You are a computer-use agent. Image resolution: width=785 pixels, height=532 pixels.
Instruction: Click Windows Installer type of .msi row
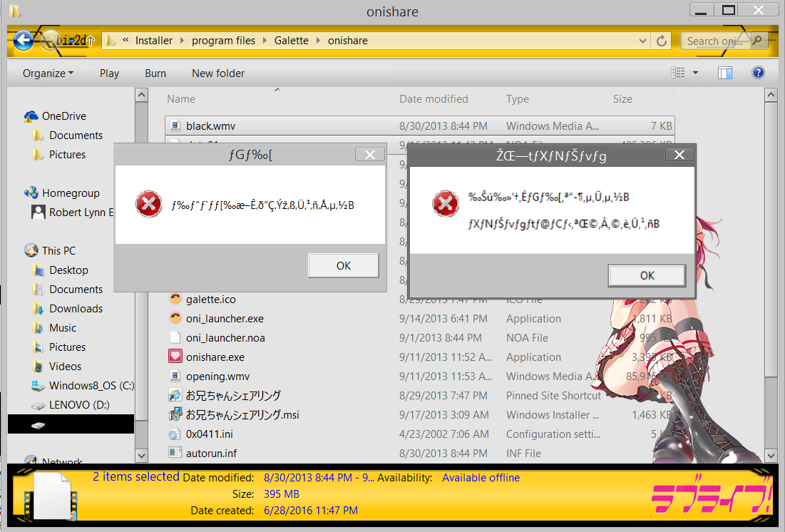(x=552, y=415)
